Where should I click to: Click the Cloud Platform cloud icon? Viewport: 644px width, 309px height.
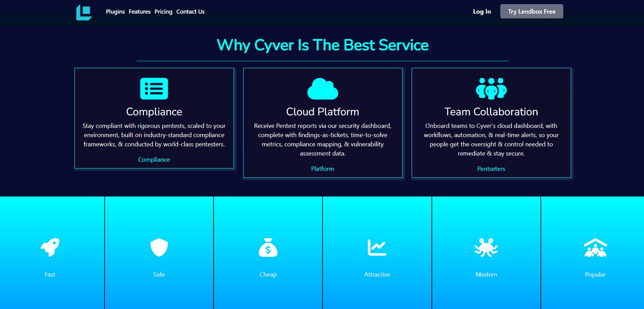click(x=323, y=89)
